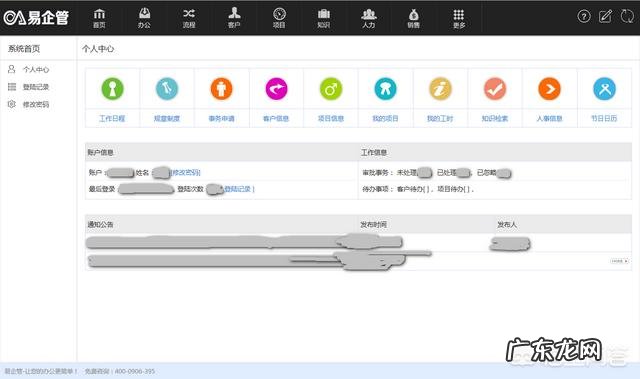The image size is (640, 379).
Task: Click the 知识检索 text link
Action: [495, 118]
